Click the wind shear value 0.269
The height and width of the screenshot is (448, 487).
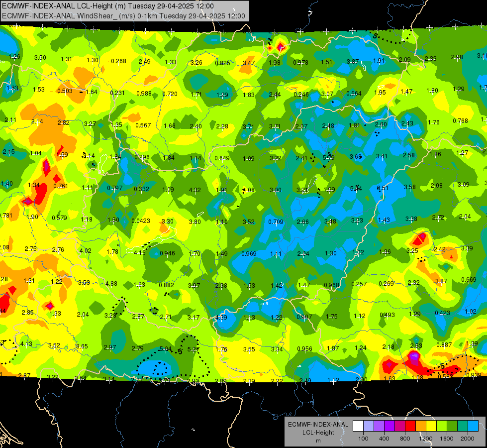coord(387,284)
